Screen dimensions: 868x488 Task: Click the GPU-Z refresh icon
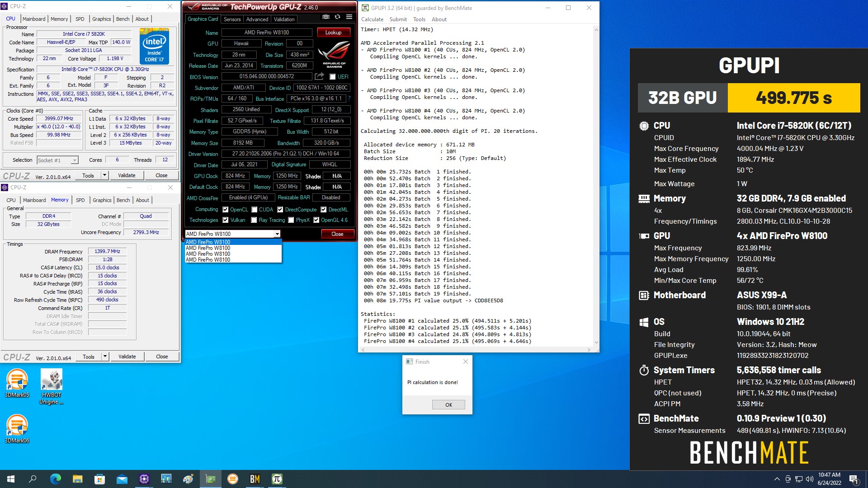click(x=337, y=17)
